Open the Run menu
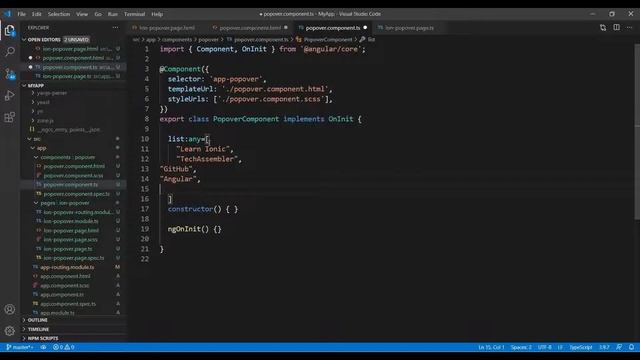The image size is (640, 360). click(x=113, y=14)
